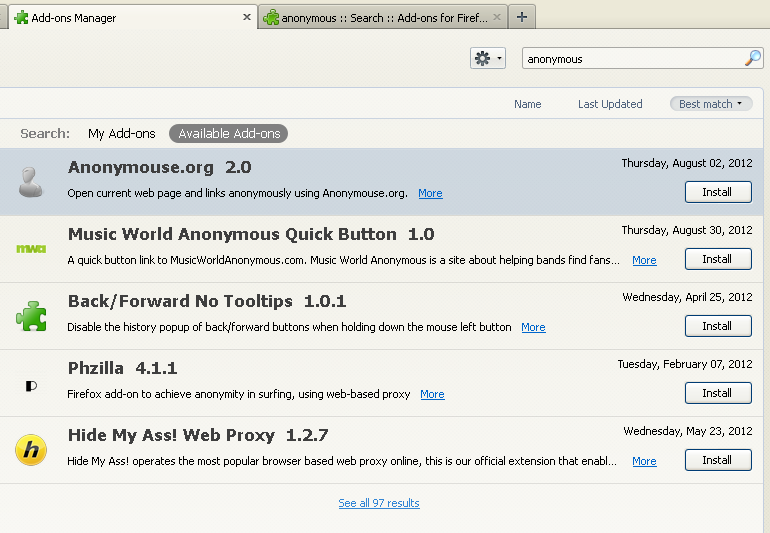The height and width of the screenshot is (533, 770).
Task: Open the See all 97 results link
Action: [379, 503]
